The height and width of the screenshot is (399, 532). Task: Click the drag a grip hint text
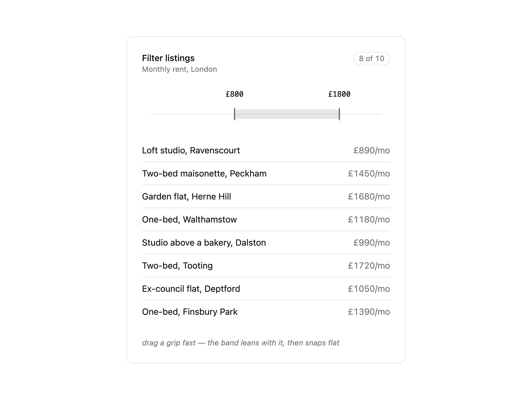241,343
